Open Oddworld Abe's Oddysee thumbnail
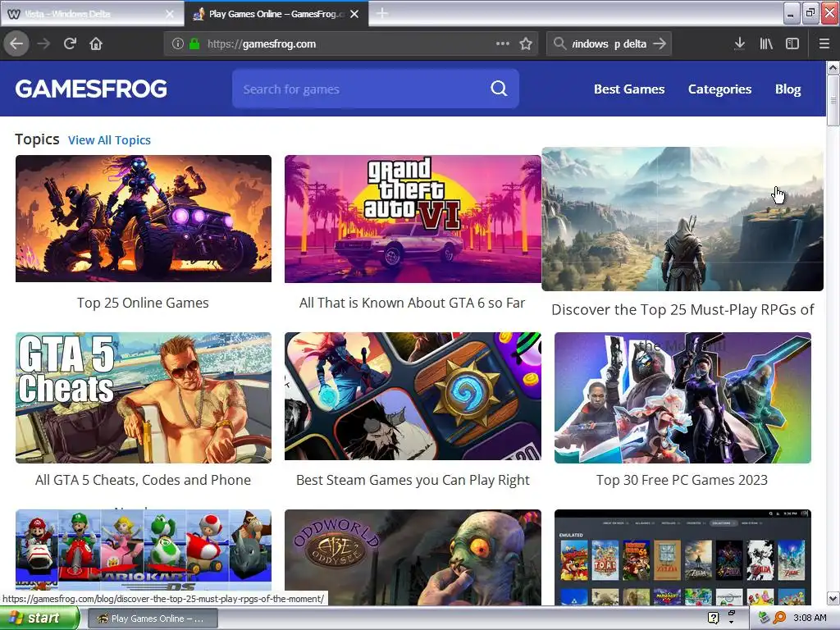This screenshot has height=630, width=840. (413, 558)
